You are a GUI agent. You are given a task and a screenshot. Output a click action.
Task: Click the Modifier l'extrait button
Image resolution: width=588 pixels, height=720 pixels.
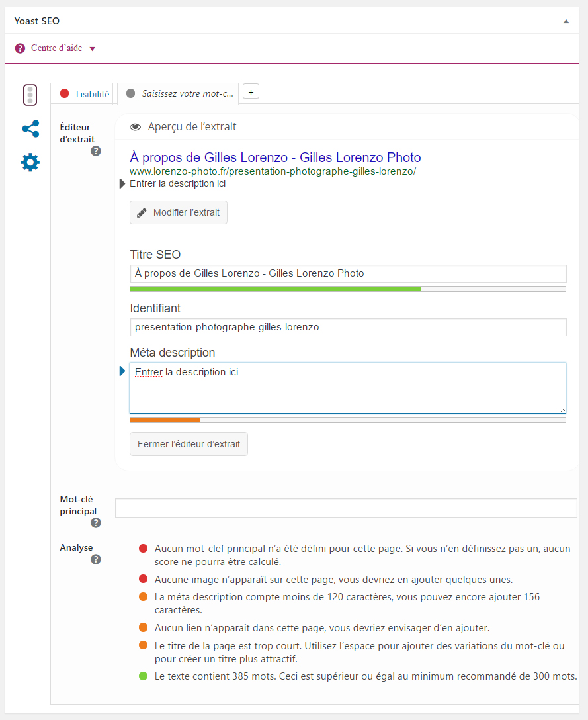[179, 213]
